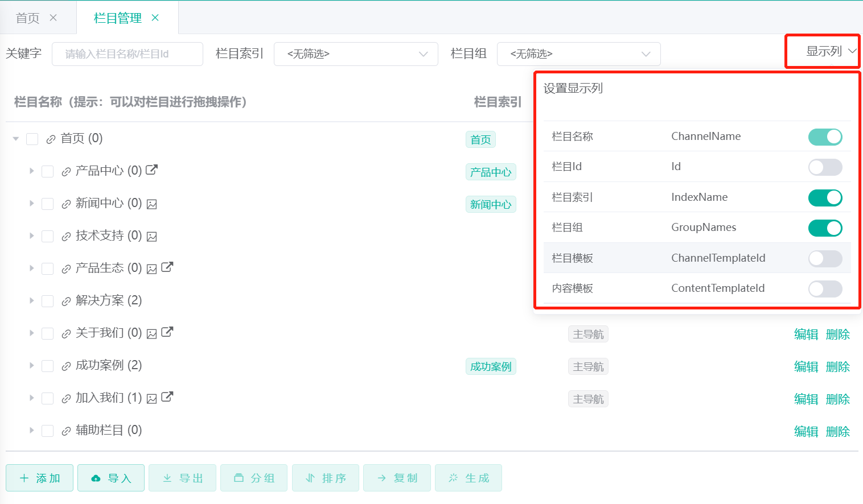Screen dimensions: 863x504
Task: Focus the 关键字 search input field
Action: point(127,54)
